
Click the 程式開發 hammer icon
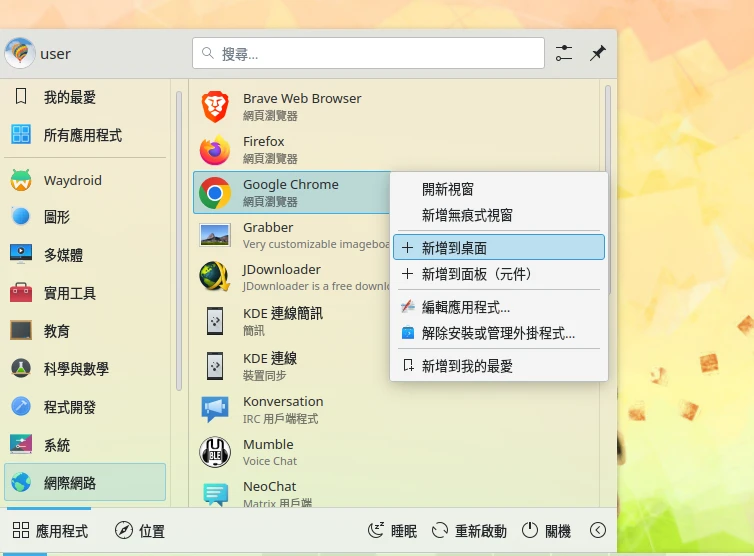point(21,406)
